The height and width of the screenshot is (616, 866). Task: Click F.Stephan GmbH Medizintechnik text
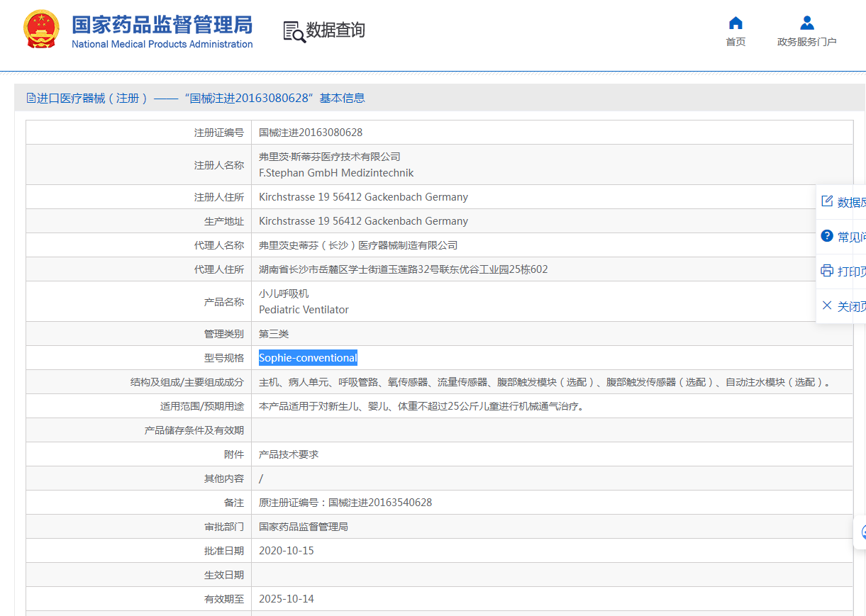[336, 173]
